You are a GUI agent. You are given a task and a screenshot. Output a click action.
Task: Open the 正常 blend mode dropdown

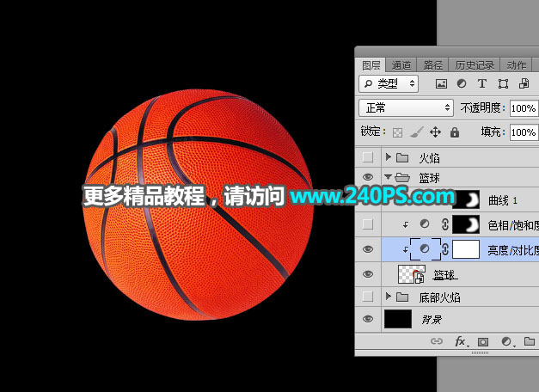click(x=406, y=108)
